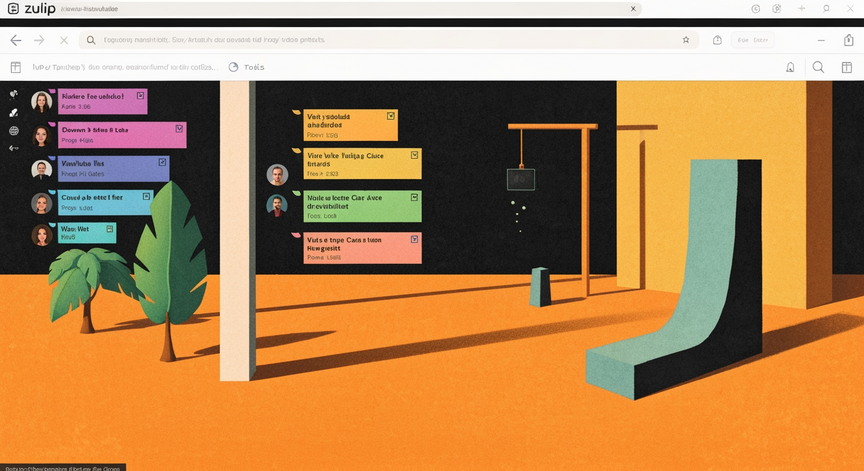Click the Zulip logo icon
The height and width of the screenshot is (471, 864).
tap(13, 8)
